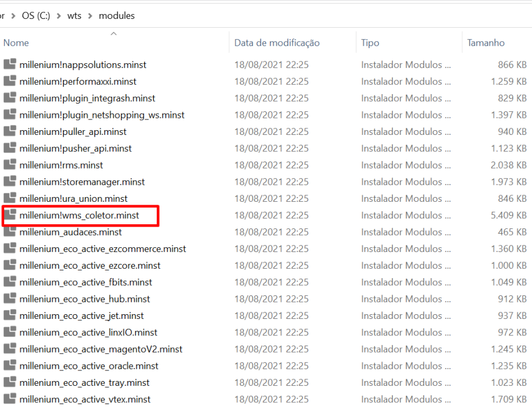The image size is (532, 413).
Task: Click the millenium!pusher_api.minst file icon
Action: click(x=9, y=148)
